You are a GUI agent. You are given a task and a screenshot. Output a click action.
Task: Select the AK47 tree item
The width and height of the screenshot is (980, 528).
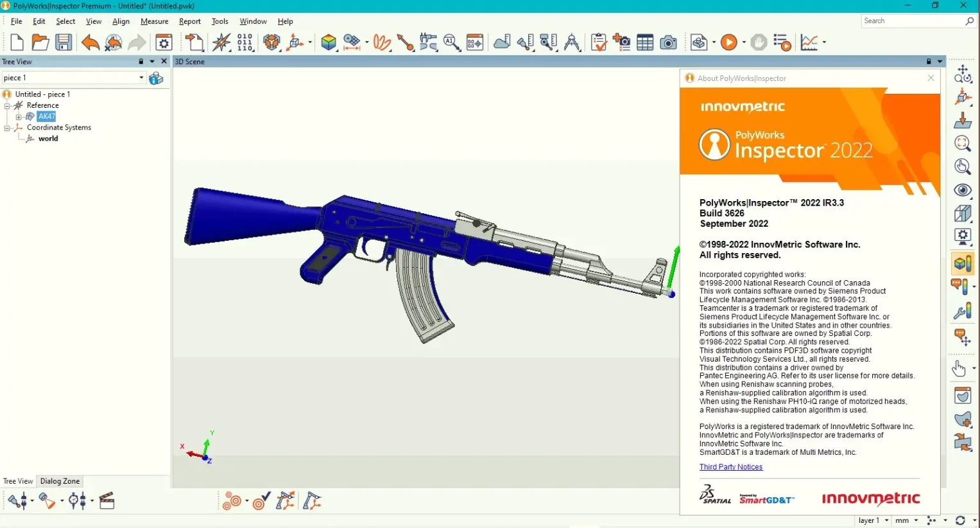[46, 116]
